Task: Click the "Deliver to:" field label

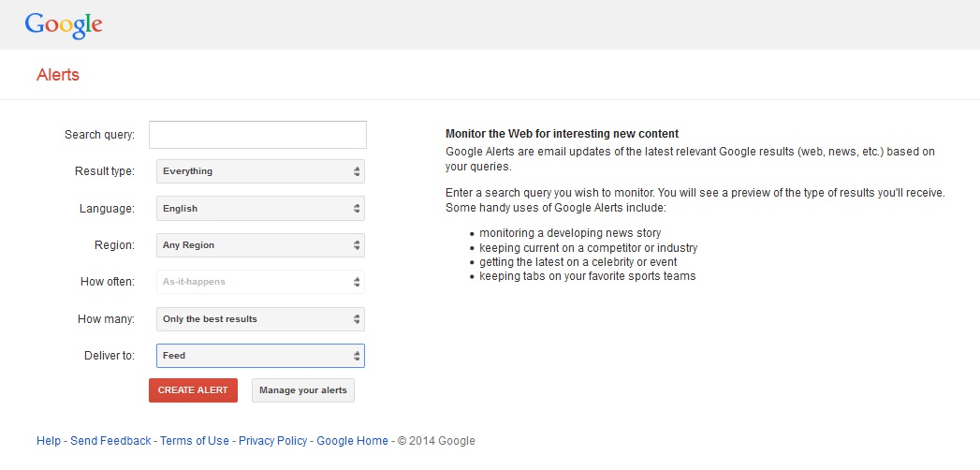Action: click(109, 356)
